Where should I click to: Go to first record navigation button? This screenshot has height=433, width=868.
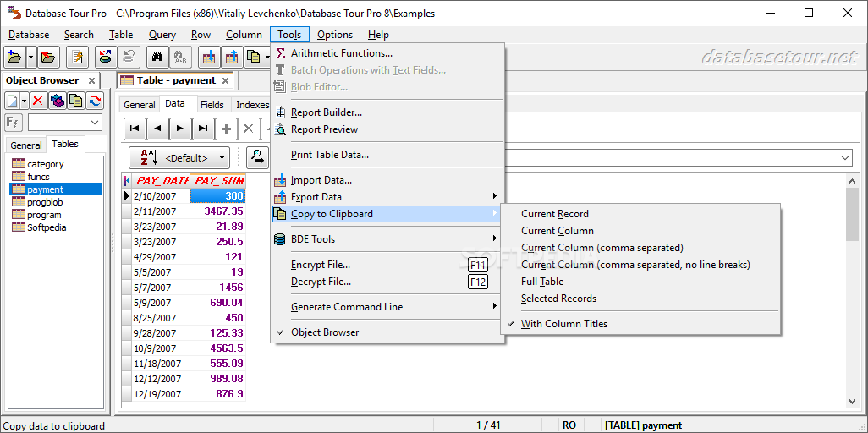coord(134,129)
